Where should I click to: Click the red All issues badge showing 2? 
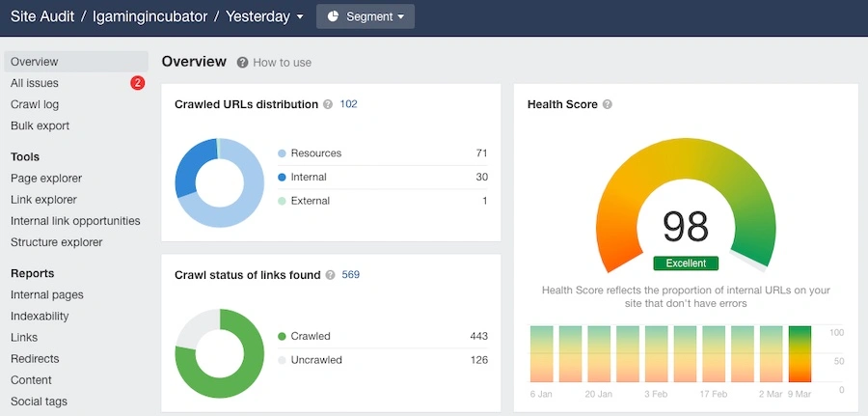137,83
